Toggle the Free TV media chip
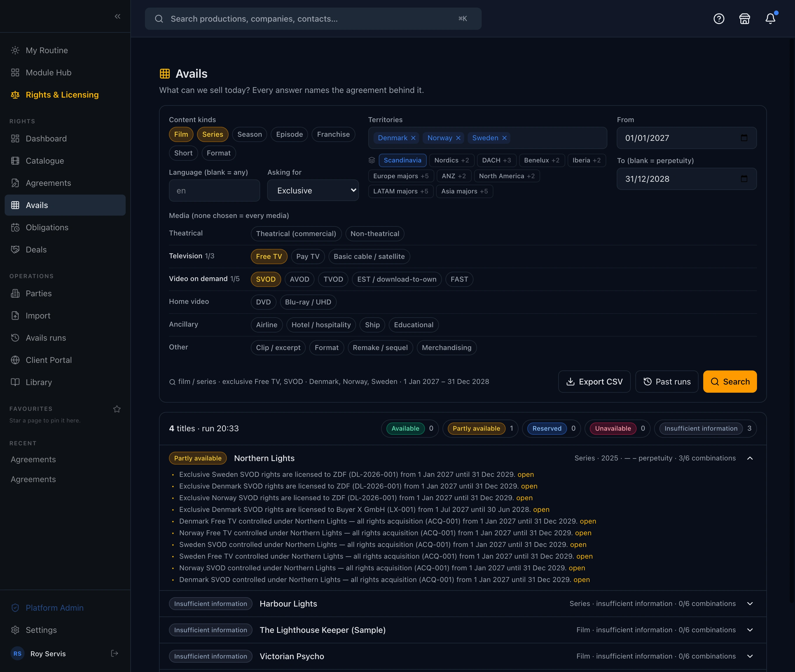The width and height of the screenshot is (795, 672). pyautogui.click(x=269, y=256)
